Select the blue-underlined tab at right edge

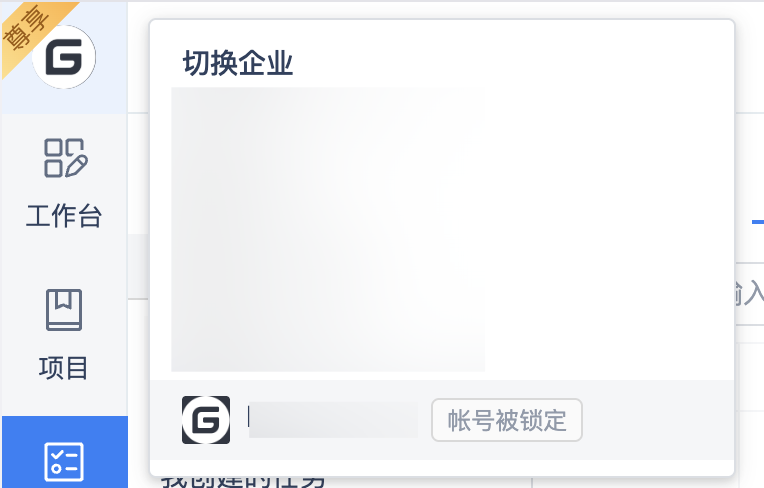coord(758,222)
